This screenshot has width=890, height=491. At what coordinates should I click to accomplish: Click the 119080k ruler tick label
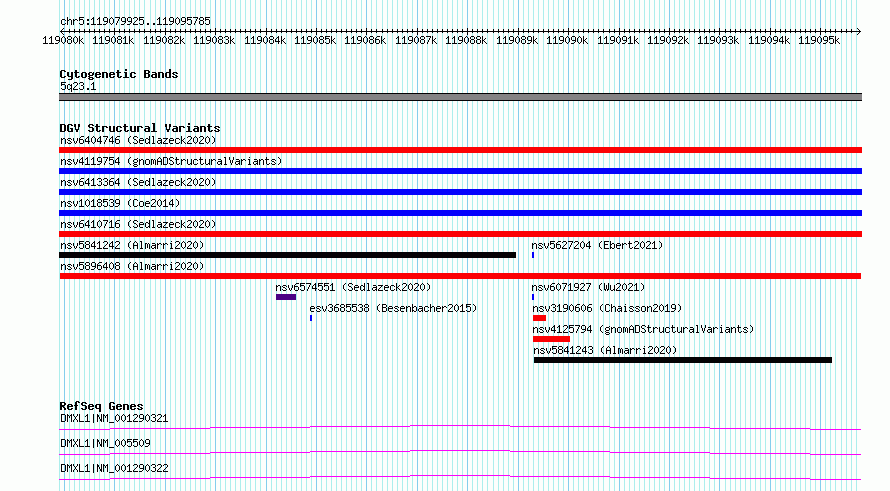(x=63, y=40)
